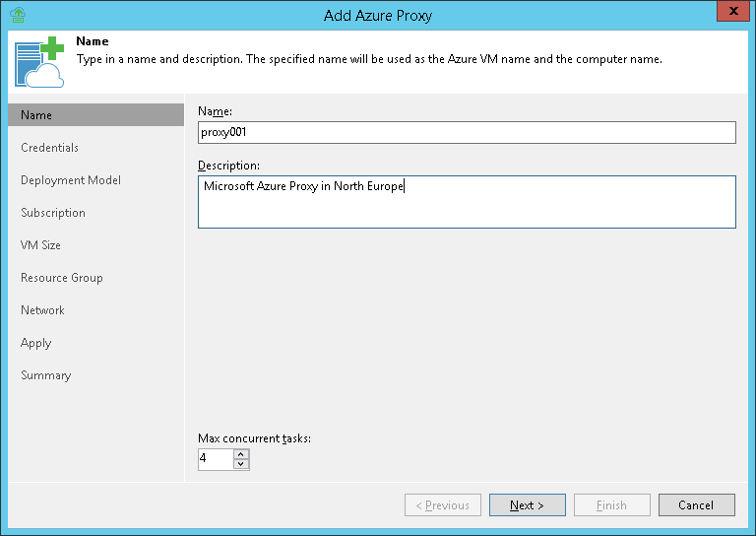Open the Summary step

pyautogui.click(x=45, y=375)
